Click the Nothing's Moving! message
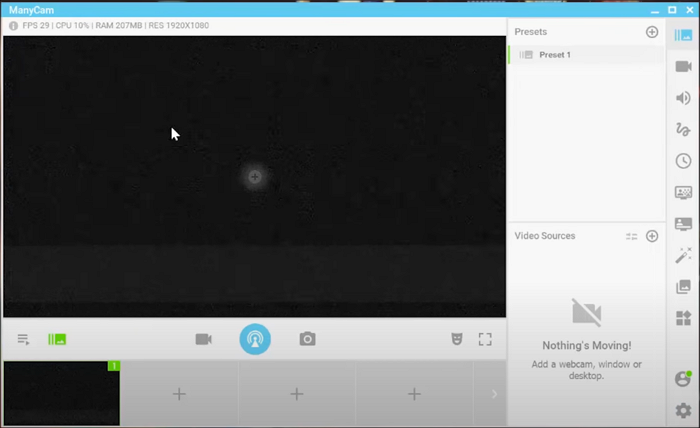Image resolution: width=700 pixels, height=428 pixels. 587,345
